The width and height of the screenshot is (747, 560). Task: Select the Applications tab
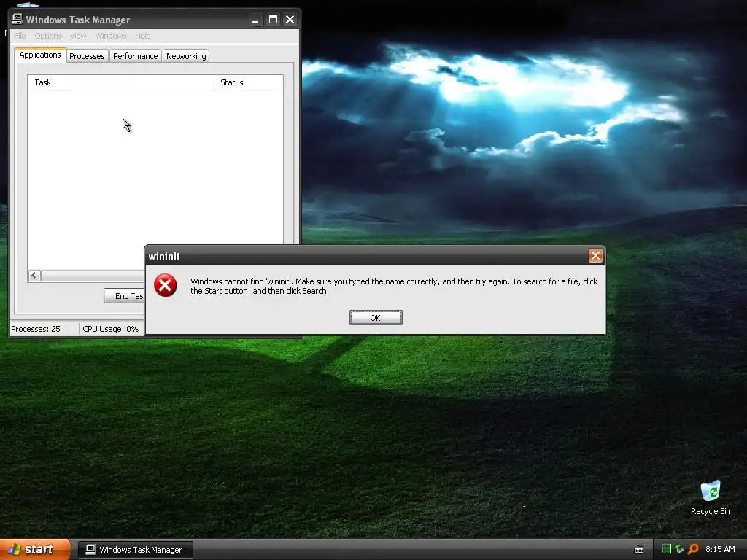(x=40, y=55)
